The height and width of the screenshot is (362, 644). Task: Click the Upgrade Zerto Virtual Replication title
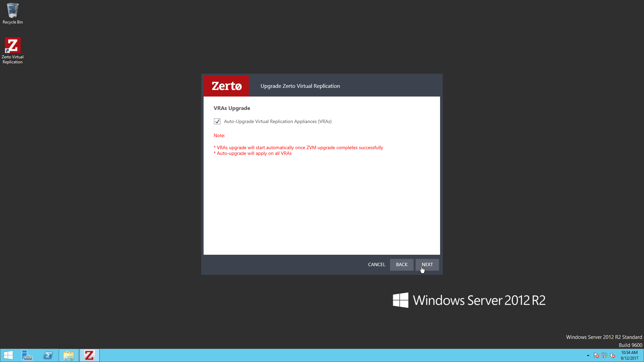[300, 86]
